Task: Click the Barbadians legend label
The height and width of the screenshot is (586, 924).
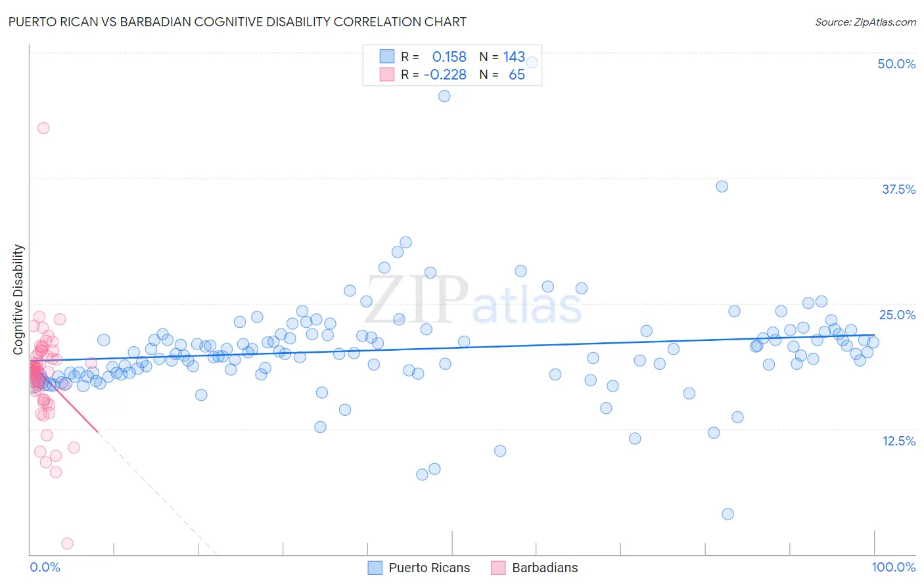Action: click(x=545, y=568)
